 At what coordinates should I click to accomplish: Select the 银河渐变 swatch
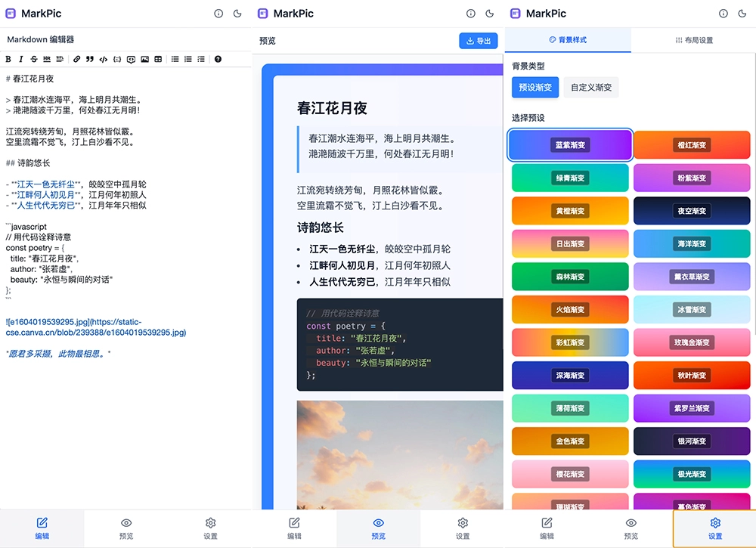(x=692, y=441)
